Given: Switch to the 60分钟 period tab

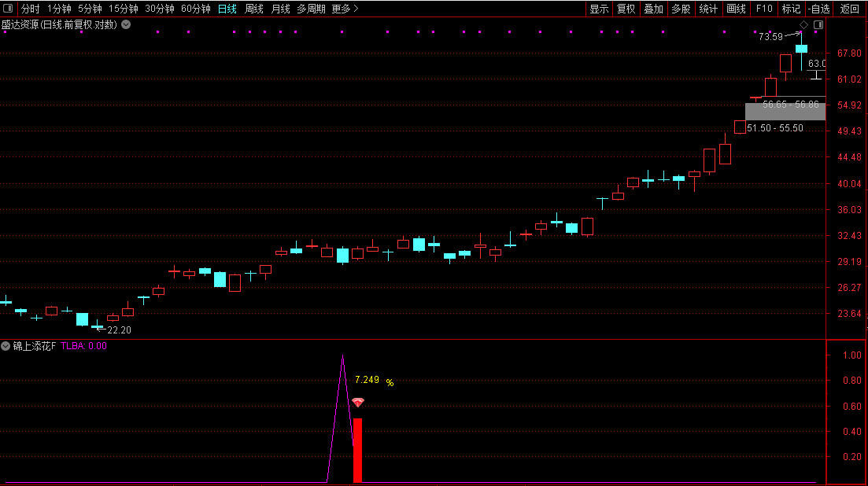Looking at the screenshot, I should click(196, 9).
